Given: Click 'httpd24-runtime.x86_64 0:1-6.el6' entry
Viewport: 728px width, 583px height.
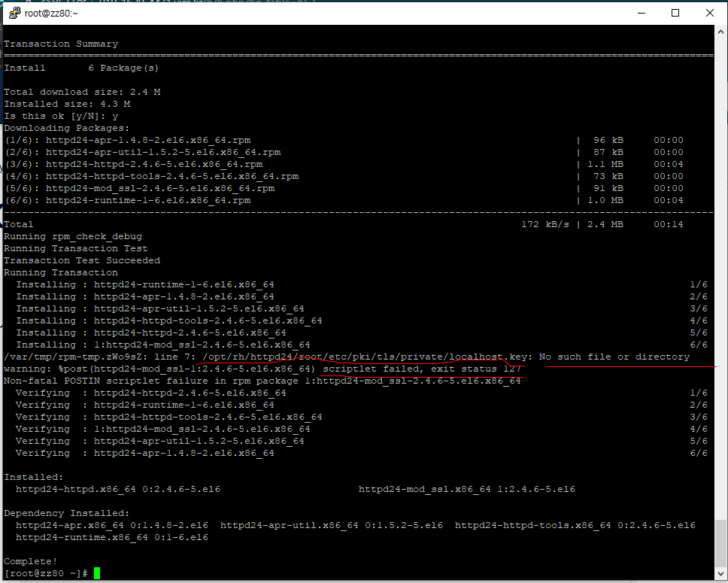Looking at the screenshot, I should click(x=112, y=537).
